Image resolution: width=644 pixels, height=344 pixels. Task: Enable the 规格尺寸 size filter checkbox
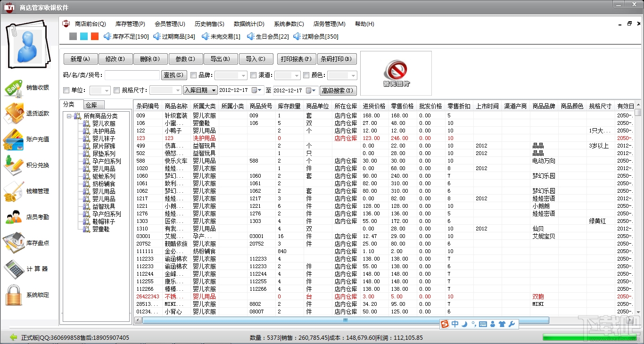coord(116,90)
